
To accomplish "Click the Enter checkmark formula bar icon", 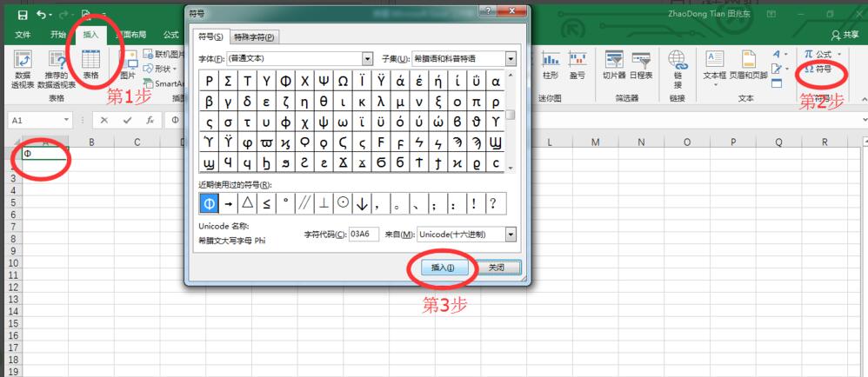I will [128, 120].
